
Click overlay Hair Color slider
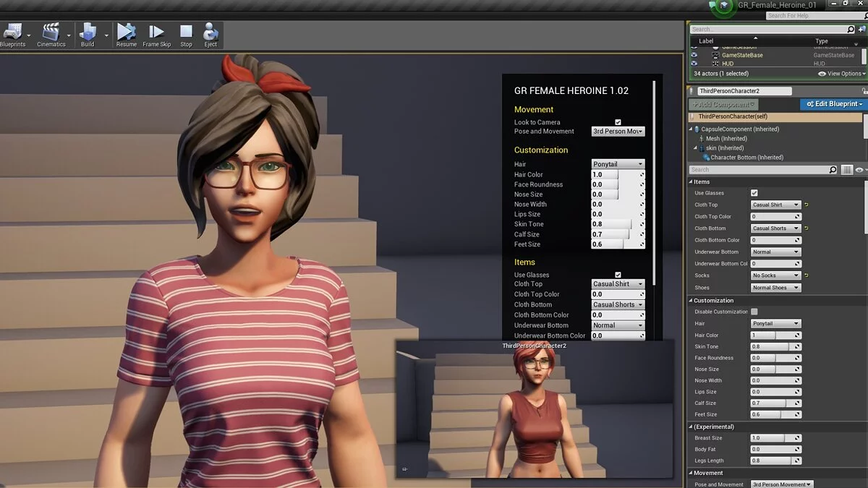tap(618, 174)
